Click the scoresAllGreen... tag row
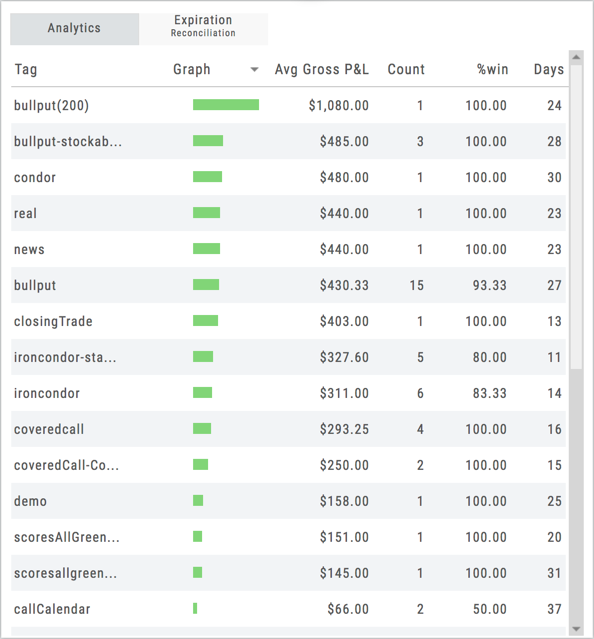 288,537
